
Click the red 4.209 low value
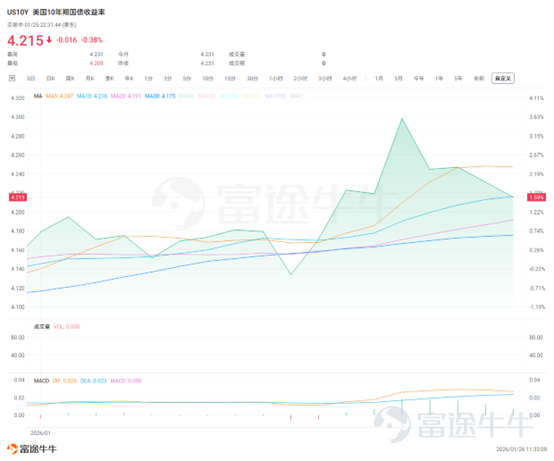[x=96, y=63]
